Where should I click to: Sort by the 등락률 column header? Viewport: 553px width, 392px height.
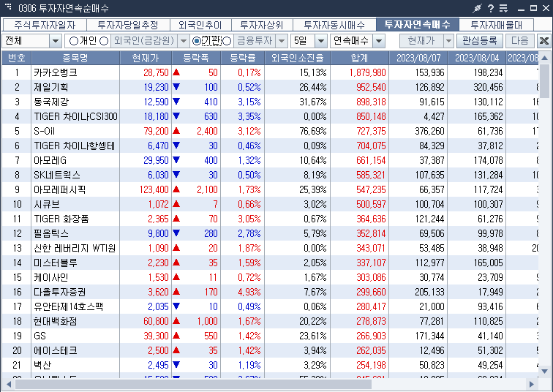[242, 58]
